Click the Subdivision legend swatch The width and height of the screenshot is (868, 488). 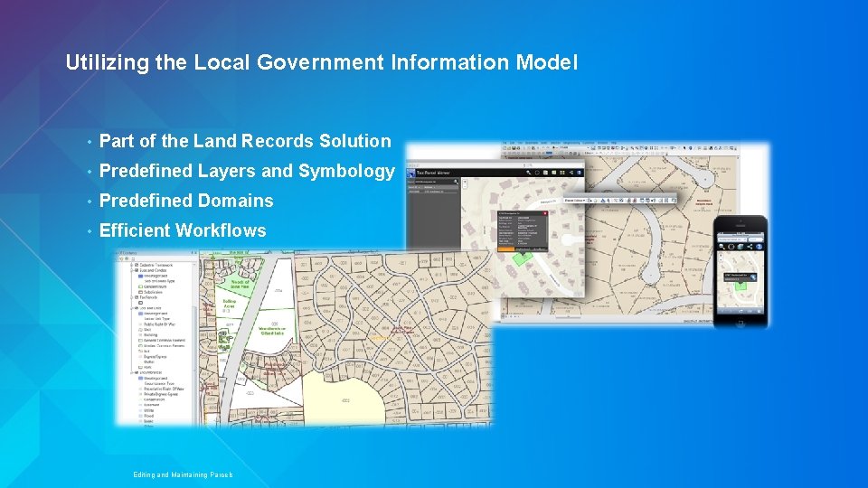[x=141, y=292]
